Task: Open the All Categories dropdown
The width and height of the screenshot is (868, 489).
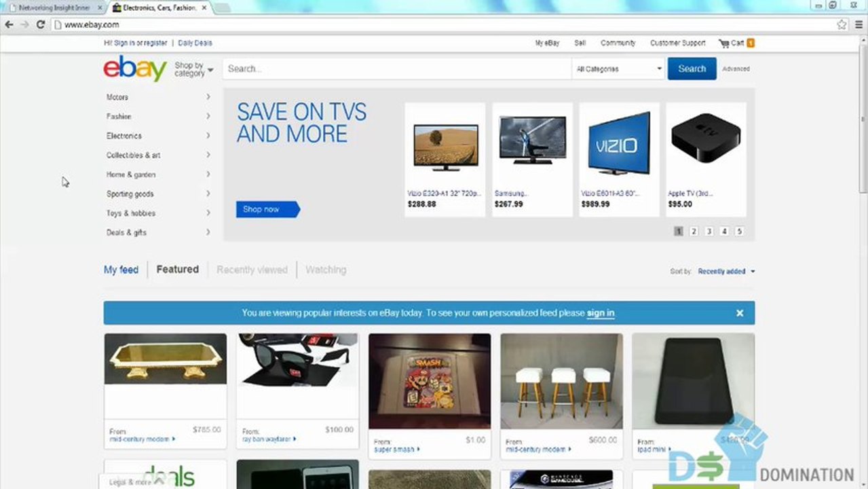Action: click(618, 69)
